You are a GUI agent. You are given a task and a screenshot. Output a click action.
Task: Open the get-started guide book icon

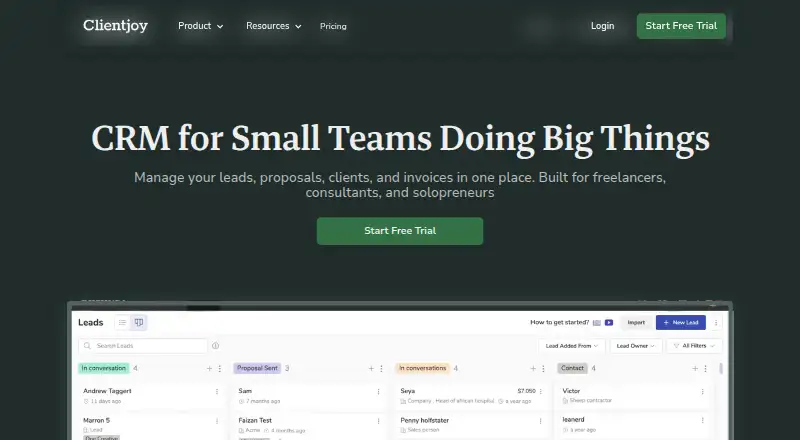click(596, 323)
